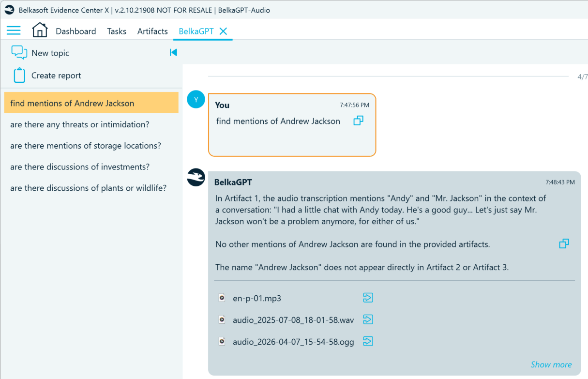
Task: Copy the BelkaGPT response text
Action: pyautogui.click(x=564, y=243)
